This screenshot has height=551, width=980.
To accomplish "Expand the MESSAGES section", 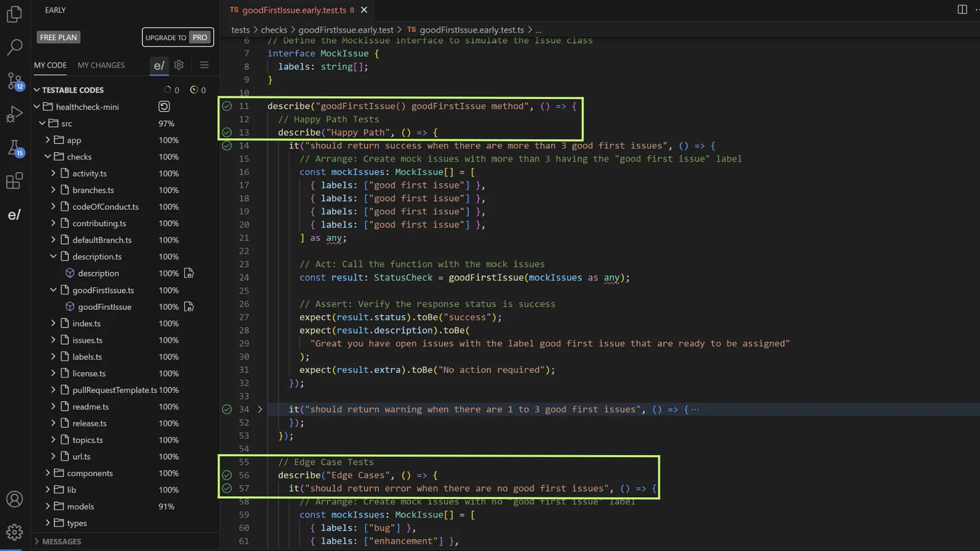I will pyautogui.click(x=37, y=541).
